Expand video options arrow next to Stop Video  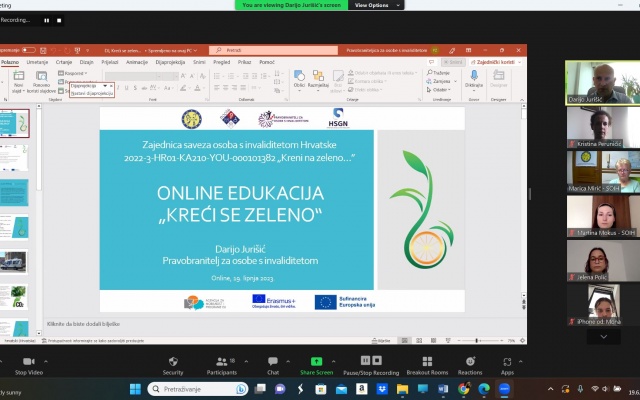coord(46,361)
